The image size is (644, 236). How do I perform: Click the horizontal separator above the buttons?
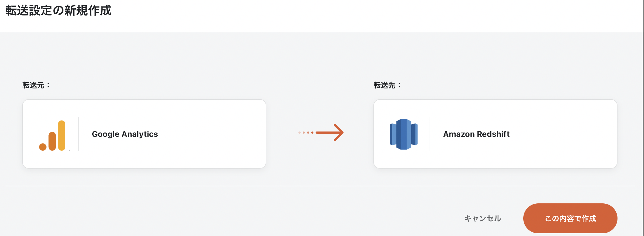pyautogui.click(x=320, y=186)
